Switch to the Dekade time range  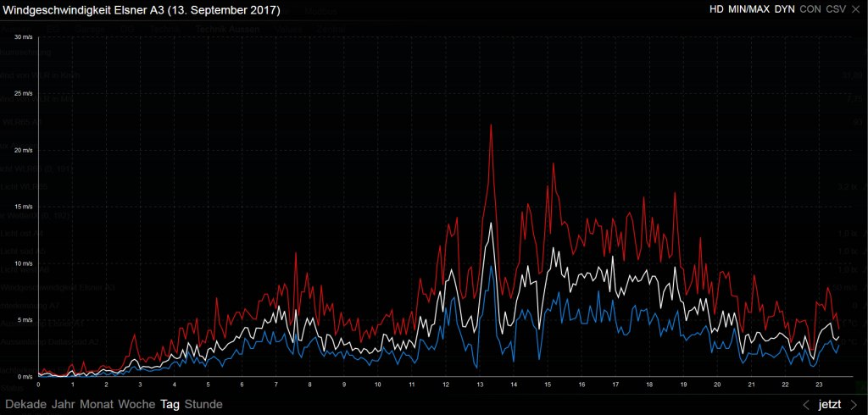(25, 405)
